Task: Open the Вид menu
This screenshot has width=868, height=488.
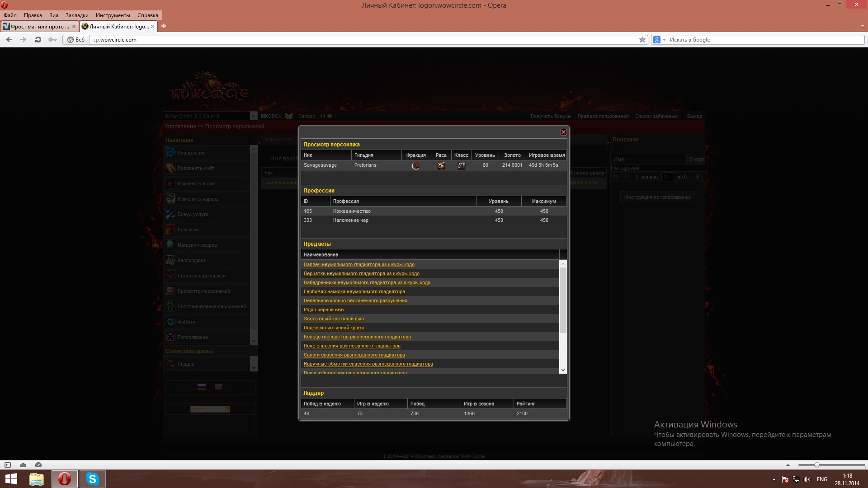Action: 54,15
